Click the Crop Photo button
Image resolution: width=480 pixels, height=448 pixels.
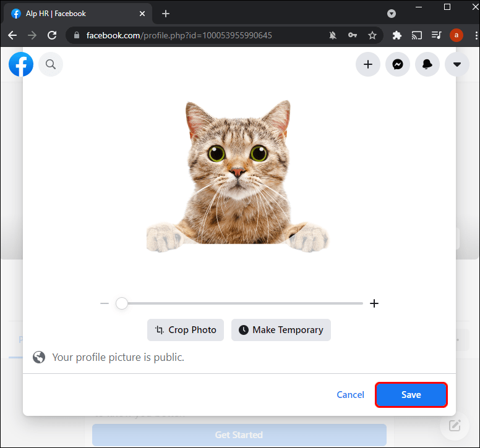click(186, 330)
